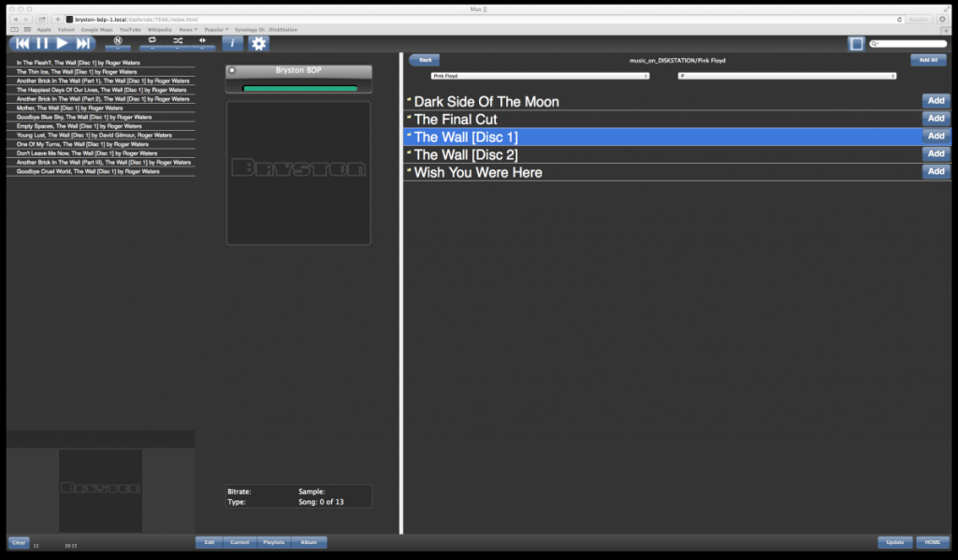Go back in library browser
958x560 pixels.
pyautogui.click(x=425, y=60)
